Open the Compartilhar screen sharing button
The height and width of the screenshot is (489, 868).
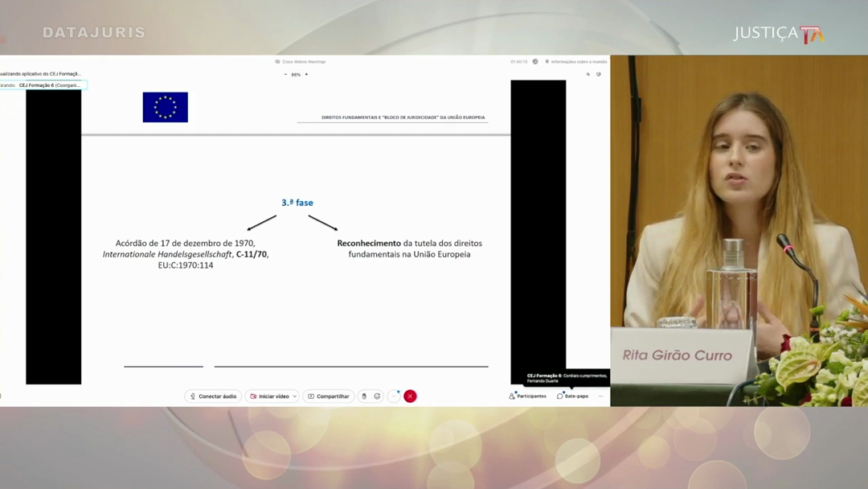pyautogui.click(x=329, y=397)
